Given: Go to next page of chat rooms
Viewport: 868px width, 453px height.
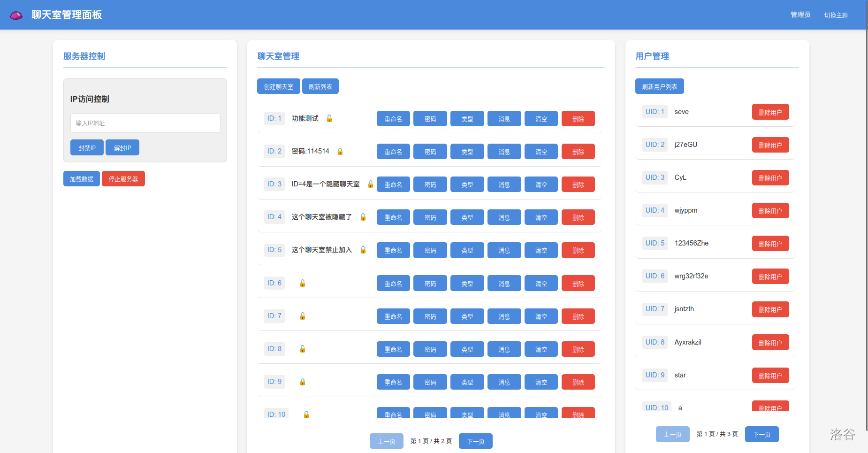Looking at the screenshot, I should tap(475, 441).
